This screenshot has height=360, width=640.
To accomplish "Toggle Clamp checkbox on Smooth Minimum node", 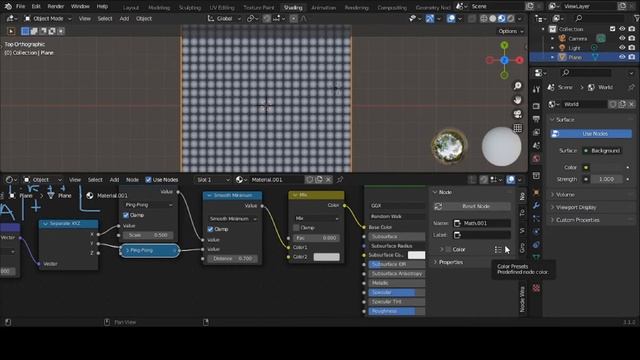I will [x=210, y=229].
